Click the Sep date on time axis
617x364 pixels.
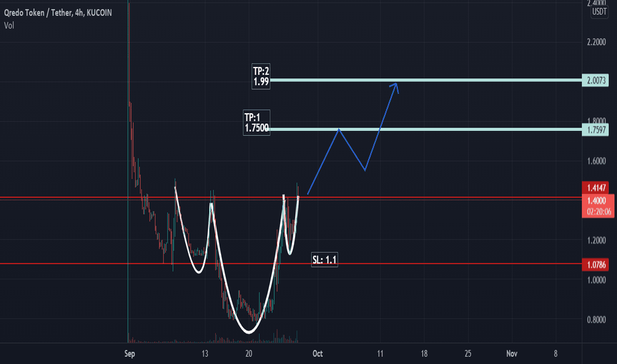pos(130,353)
